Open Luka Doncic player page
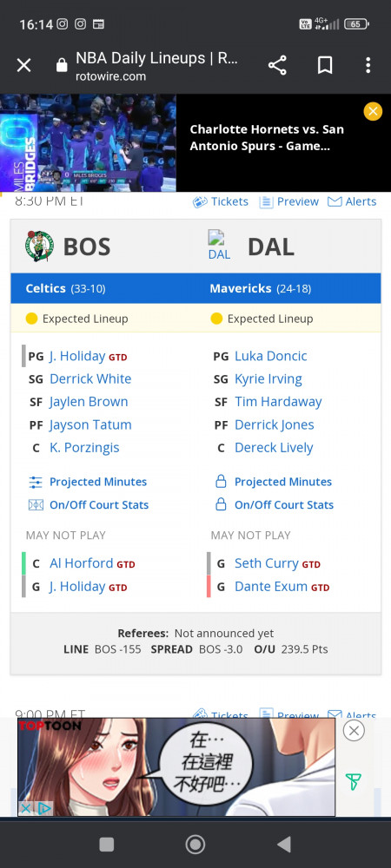Screen dimensions: 391x868 (x=271, y=356)
